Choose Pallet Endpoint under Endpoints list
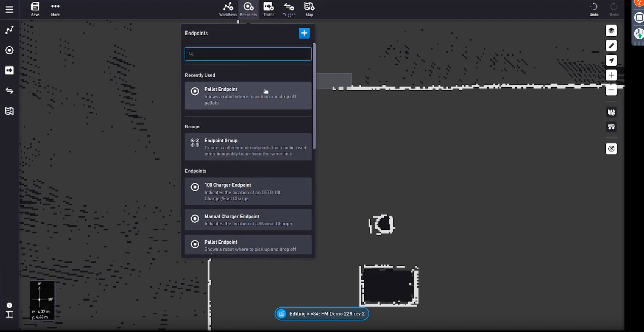 [x=248, y=245]
